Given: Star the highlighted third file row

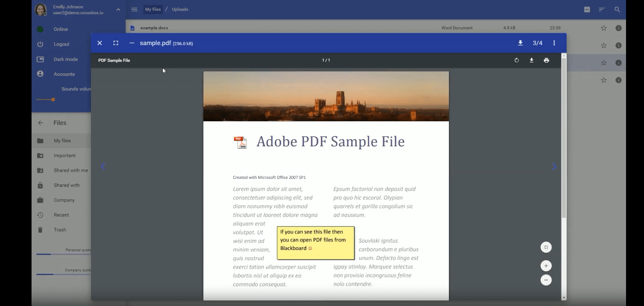Looking at the screenshot, I should pos(604,63).
